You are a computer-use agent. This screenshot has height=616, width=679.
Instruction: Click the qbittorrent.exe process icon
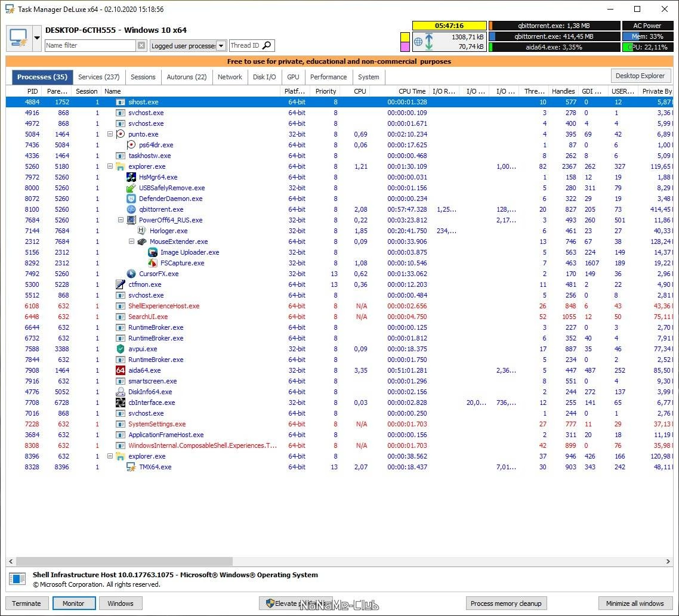click(x=131, y=209)
